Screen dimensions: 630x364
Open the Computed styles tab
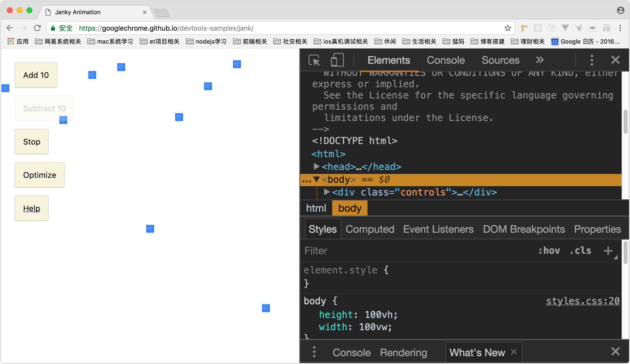click(370, 229)
